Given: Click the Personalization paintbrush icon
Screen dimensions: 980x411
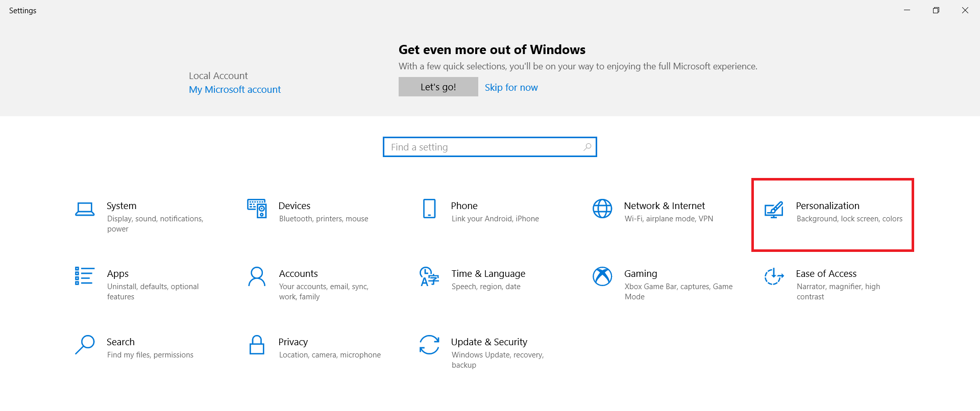Looking at the screenshot, I should tap(774, 209).
